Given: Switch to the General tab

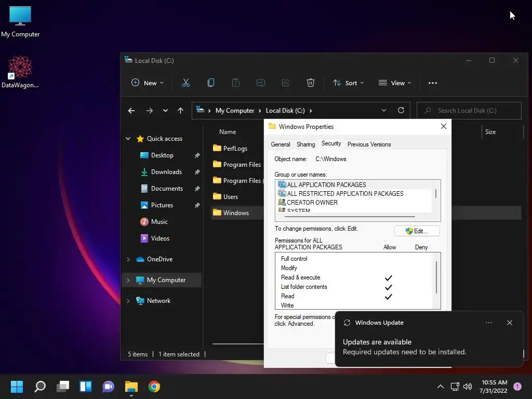Looking at the screenshot, I should [x=280, y=144].
